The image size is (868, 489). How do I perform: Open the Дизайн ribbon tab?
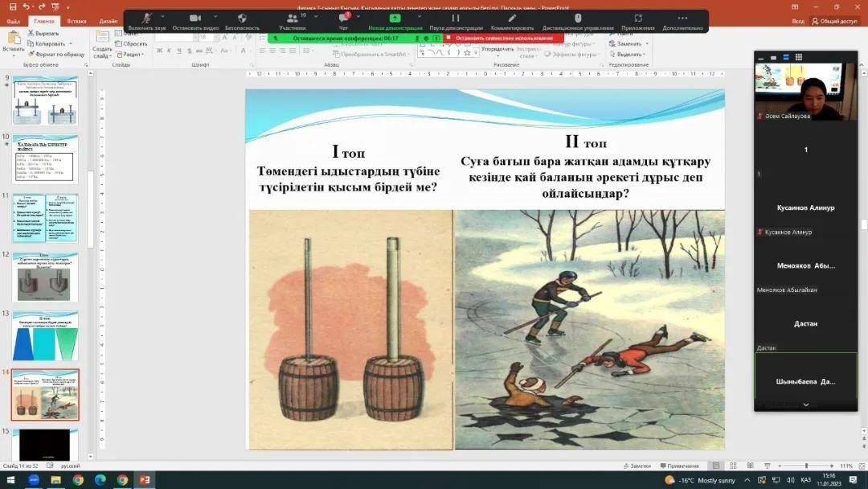pyautogui.click(x=108, y=21)
